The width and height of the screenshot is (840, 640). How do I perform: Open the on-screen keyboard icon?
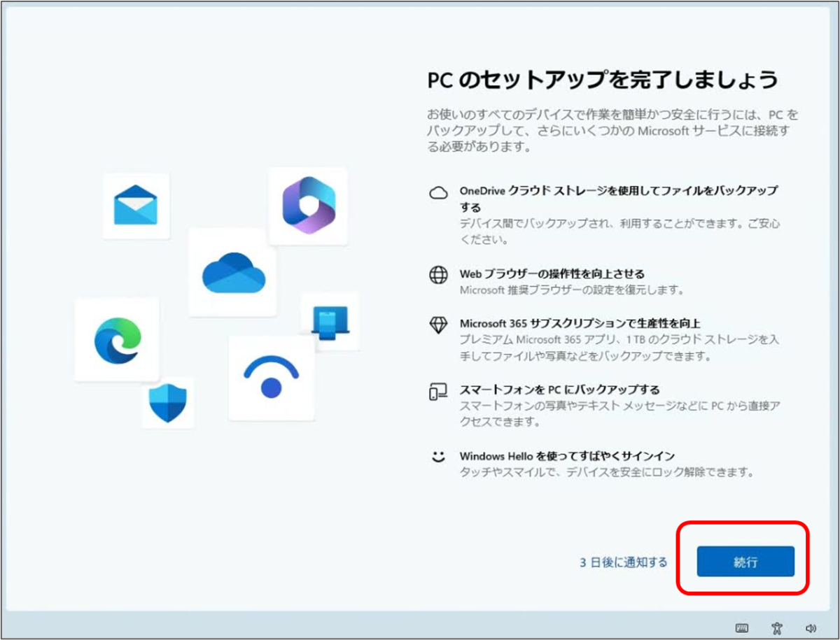(743, 628)
